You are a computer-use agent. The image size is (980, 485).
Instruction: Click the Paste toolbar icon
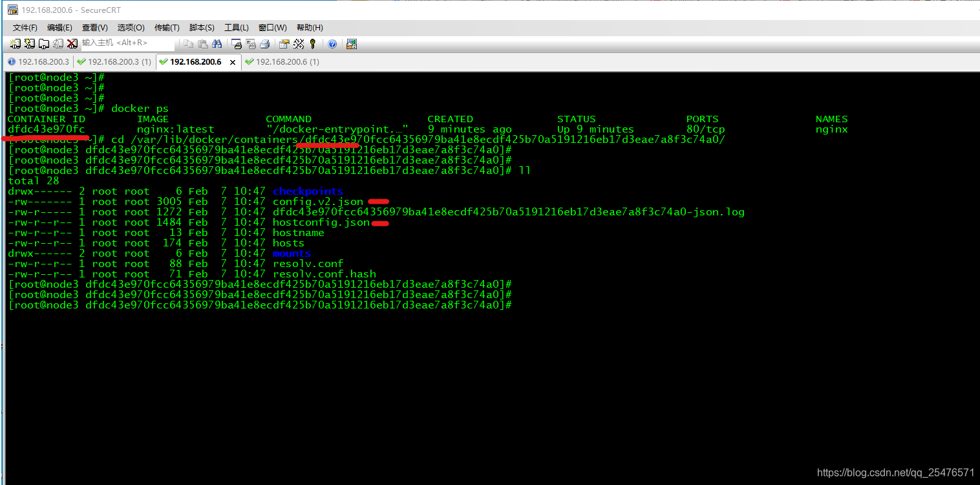tap(202, 43)
